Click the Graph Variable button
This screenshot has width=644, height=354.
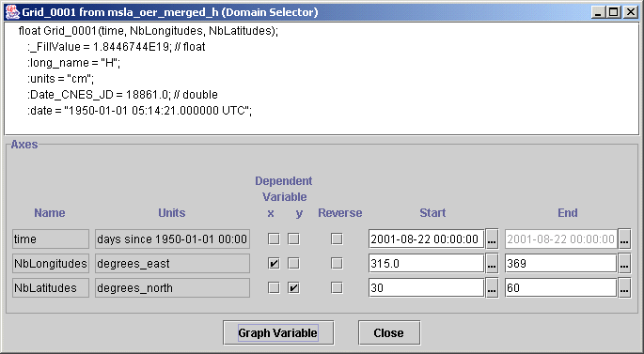(x=278, y=332)
